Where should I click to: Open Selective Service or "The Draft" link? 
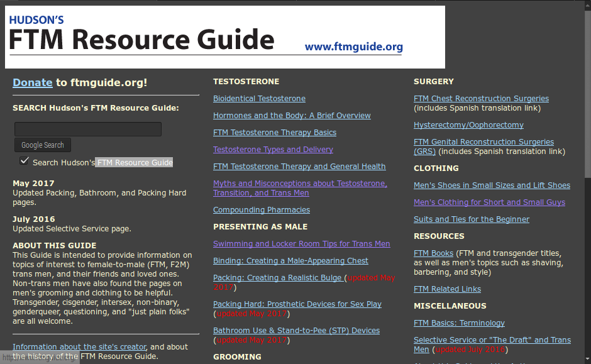coord(492,345)
